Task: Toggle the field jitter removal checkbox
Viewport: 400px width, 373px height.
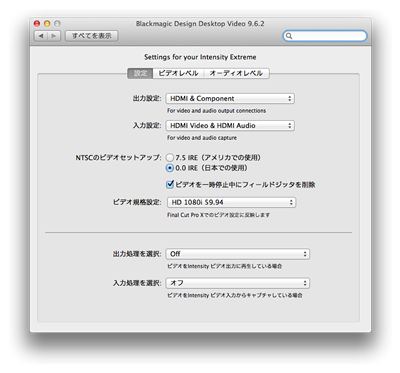Action: point(170,184)
